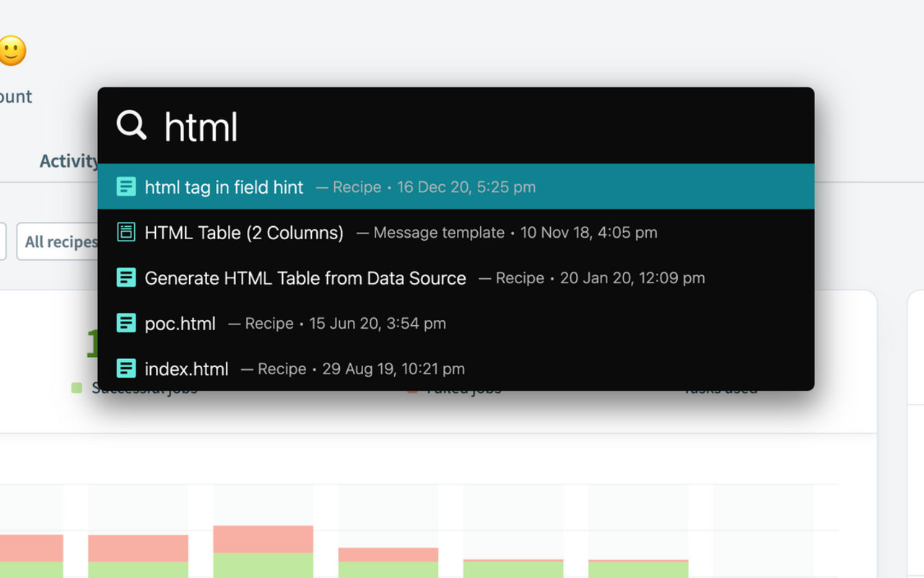This screenshot has height=578, width=924.
Task: Open the index.html recipe result
Action: pos(186,369)
